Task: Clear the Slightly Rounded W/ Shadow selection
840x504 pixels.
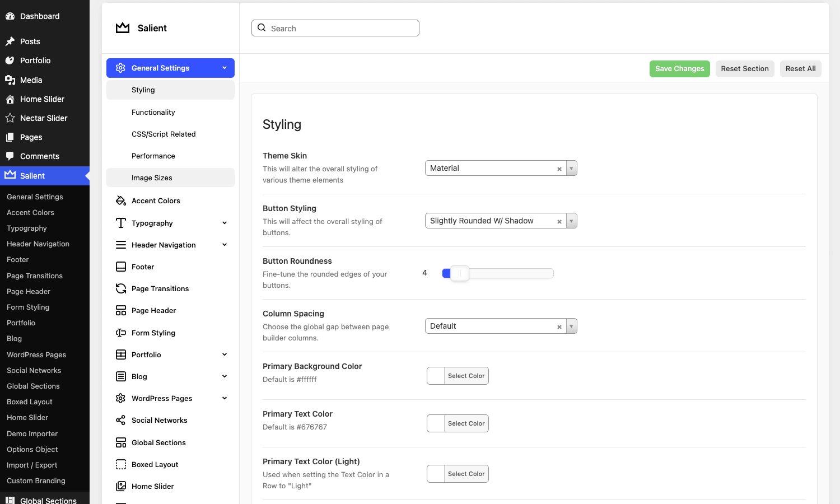Action: (559, 221)
